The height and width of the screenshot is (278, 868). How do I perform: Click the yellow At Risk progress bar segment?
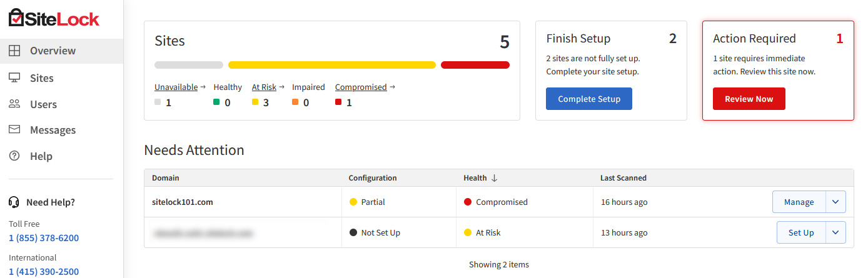click(331, 65)
